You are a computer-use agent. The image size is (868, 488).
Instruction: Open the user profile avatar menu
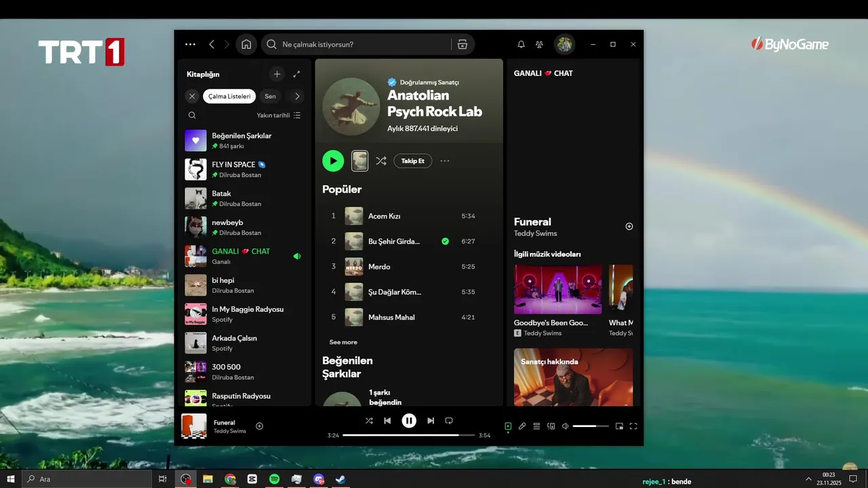[x=564, y=44]
